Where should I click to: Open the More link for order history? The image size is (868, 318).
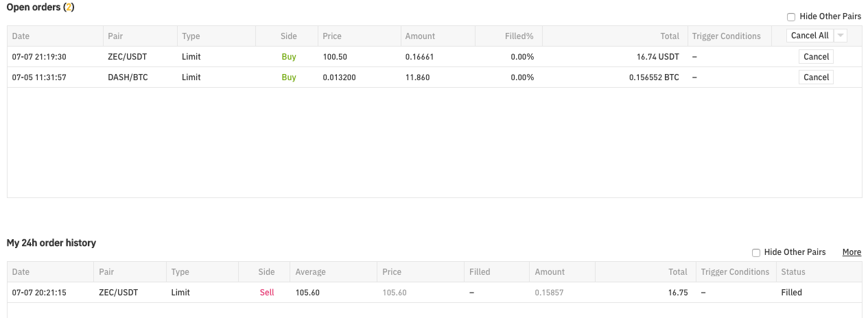[852, 252]
